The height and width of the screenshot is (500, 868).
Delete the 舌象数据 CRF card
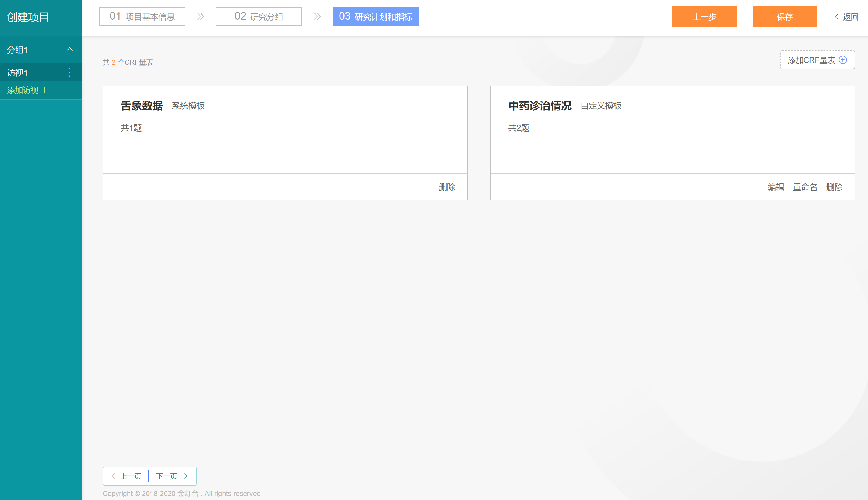tap(447, 187)
